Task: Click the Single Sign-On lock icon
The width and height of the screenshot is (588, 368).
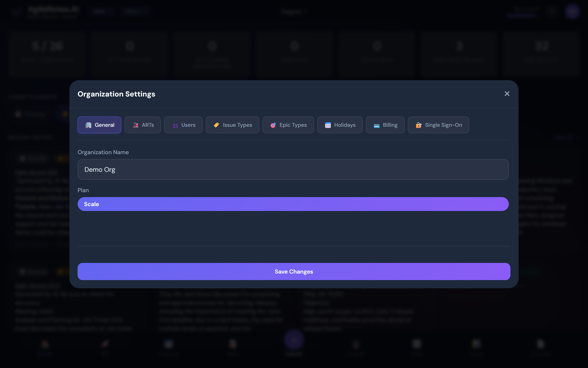Action: tap(419, 125)
